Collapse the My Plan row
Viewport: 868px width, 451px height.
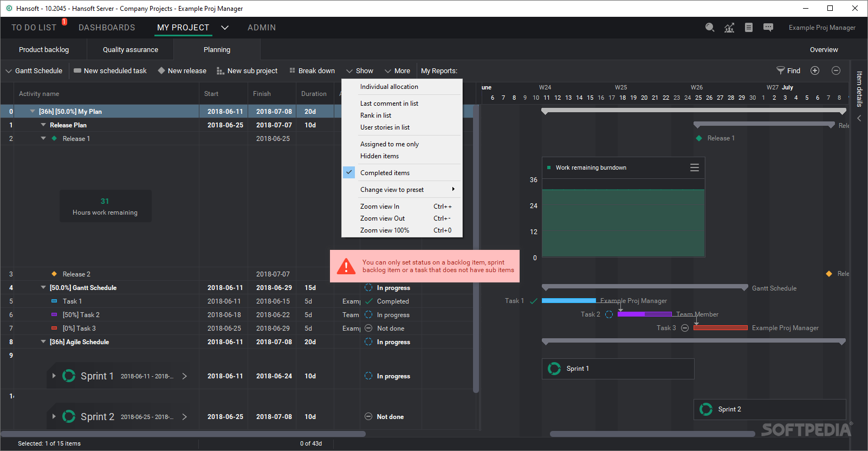(33, 111)
